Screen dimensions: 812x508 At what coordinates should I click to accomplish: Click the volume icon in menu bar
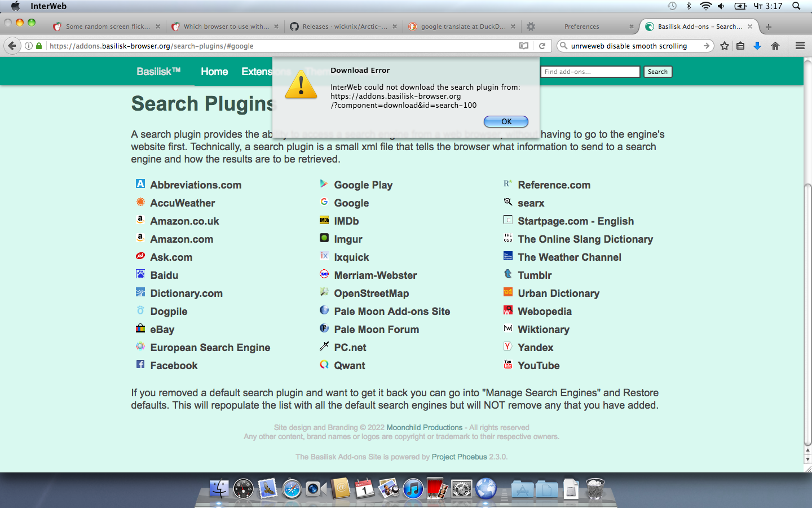pos(721,6)
